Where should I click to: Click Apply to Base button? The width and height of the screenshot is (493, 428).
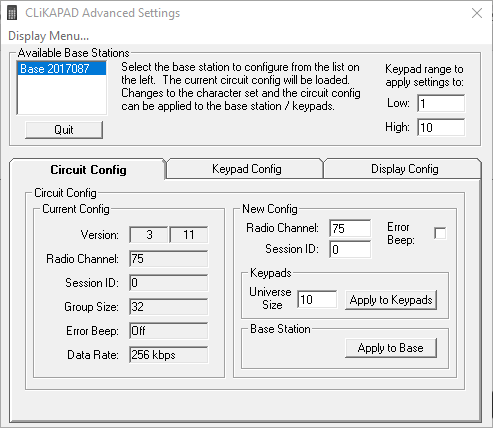pyautogui.click(x=391, y=348)
